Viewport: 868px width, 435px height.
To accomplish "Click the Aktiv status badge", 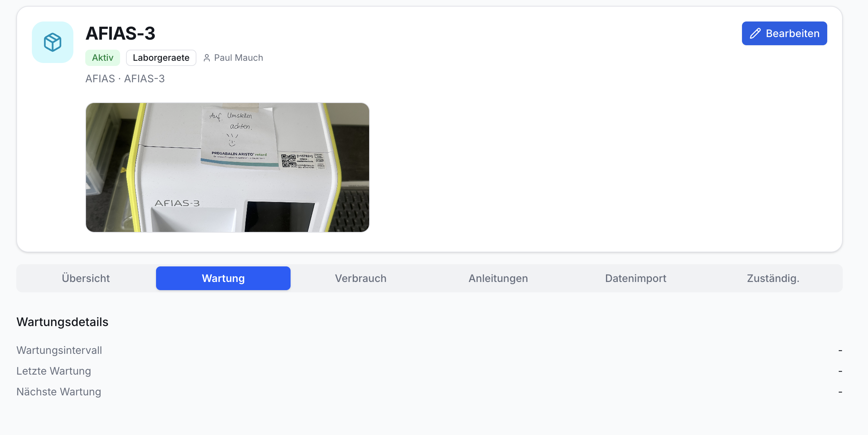I will click(x=103, y=58).
